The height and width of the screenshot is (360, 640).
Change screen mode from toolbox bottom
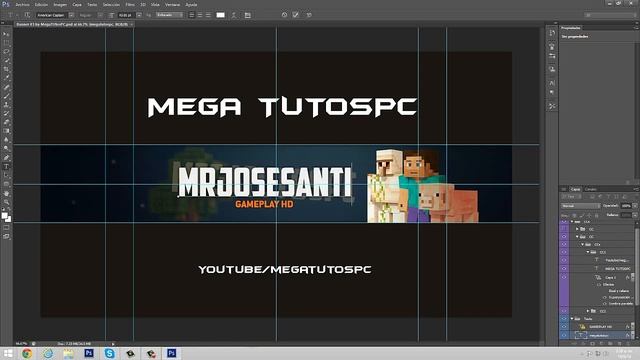(6, 236)
